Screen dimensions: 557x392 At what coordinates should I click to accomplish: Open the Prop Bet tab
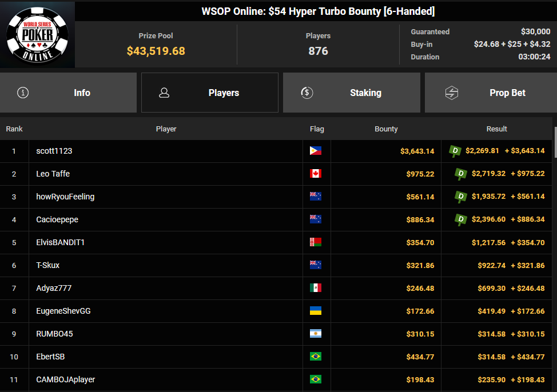pyautogui.click(x=491, y=93)
